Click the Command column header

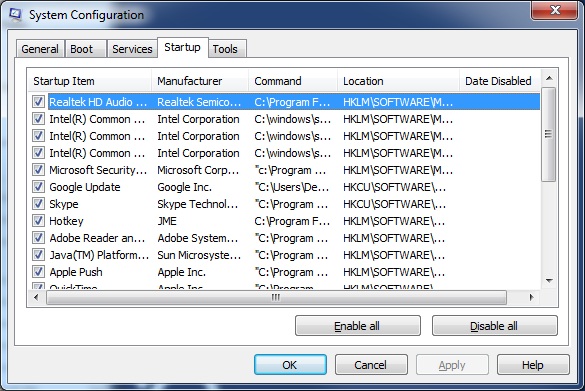tap(293, 81)
